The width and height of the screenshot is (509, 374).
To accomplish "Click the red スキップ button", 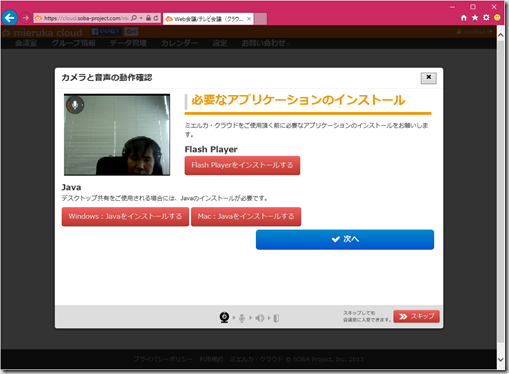I will 417,316.
